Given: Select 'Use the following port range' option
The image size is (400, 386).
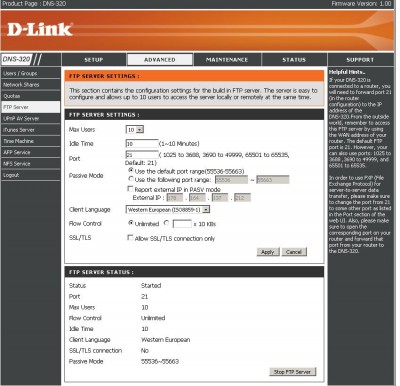Looking at the screenshot, I should coord(131,179).
